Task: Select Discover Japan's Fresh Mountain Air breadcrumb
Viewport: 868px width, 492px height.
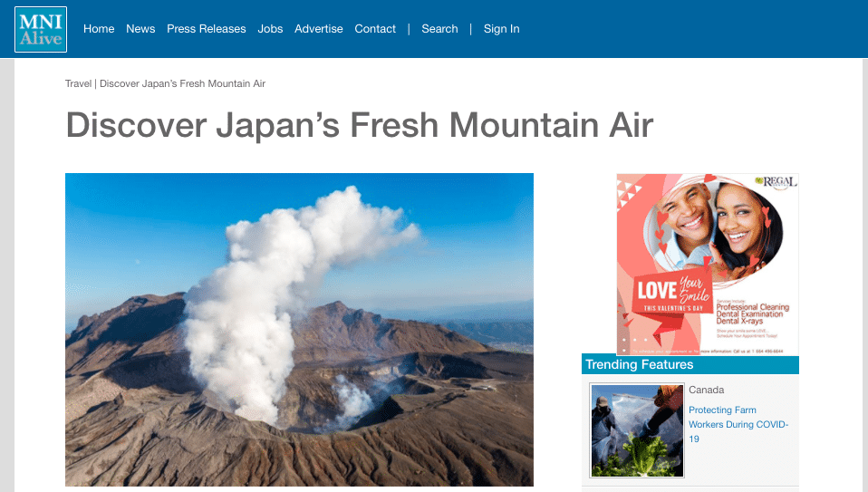Action: click(x=183, y=83)
